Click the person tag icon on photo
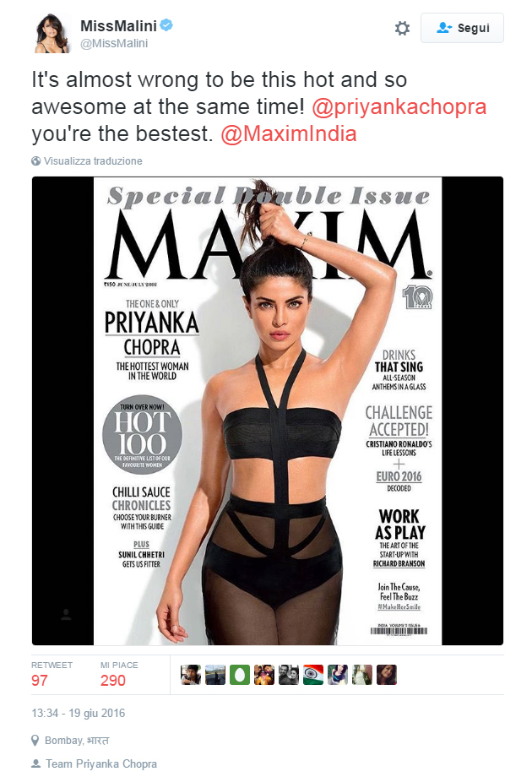Screen dimensions: 532x777 pyautogui.click(x=66, y=615)
